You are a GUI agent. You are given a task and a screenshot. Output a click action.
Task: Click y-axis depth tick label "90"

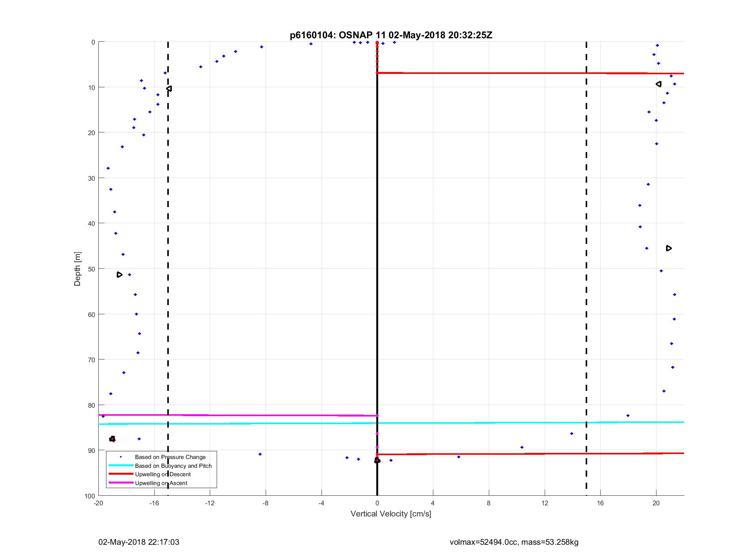point(91,450)
